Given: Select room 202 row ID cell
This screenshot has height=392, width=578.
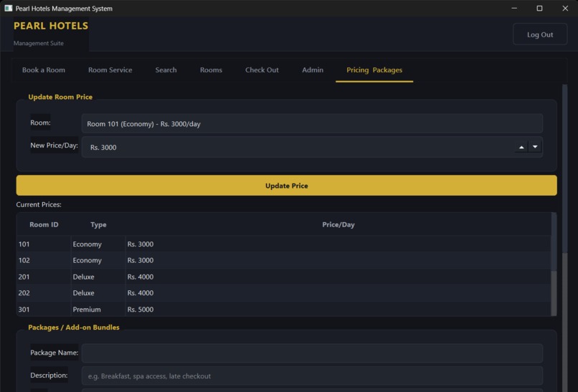Looking at the screenshot, I should coord(44,293).
